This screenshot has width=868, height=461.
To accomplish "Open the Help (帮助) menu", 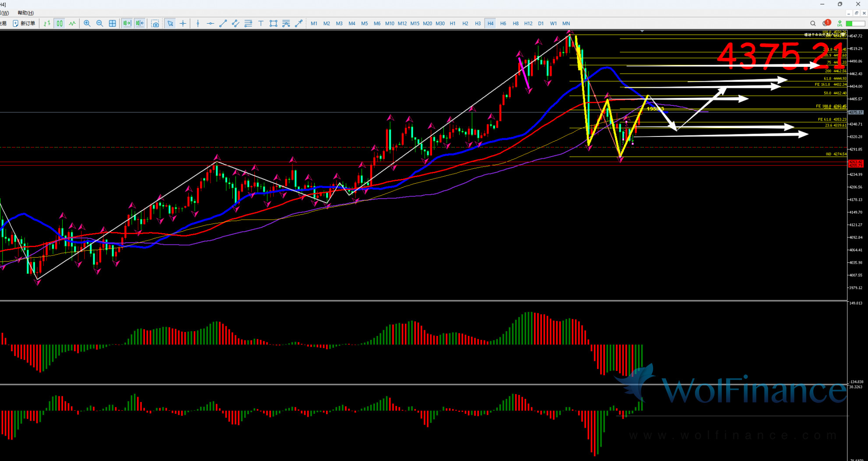I will pyautogui.click(x=25, y=13).
